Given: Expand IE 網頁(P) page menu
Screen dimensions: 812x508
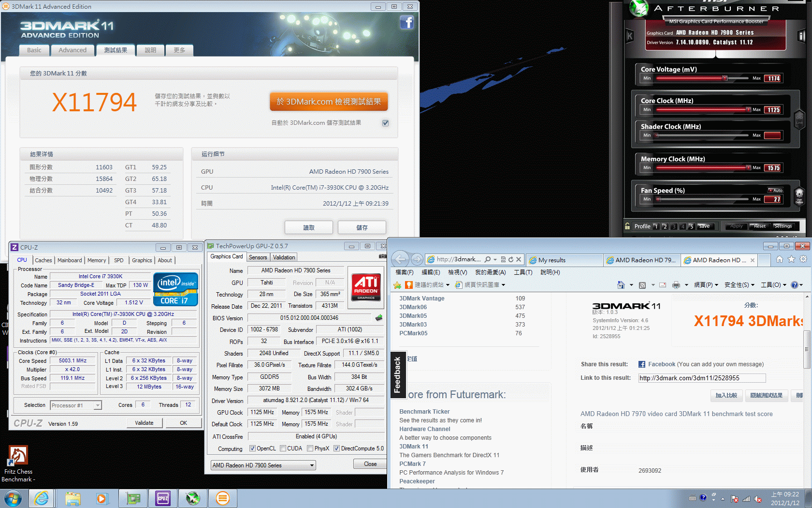Looking at the screenshot, I should tap(706, 285).
